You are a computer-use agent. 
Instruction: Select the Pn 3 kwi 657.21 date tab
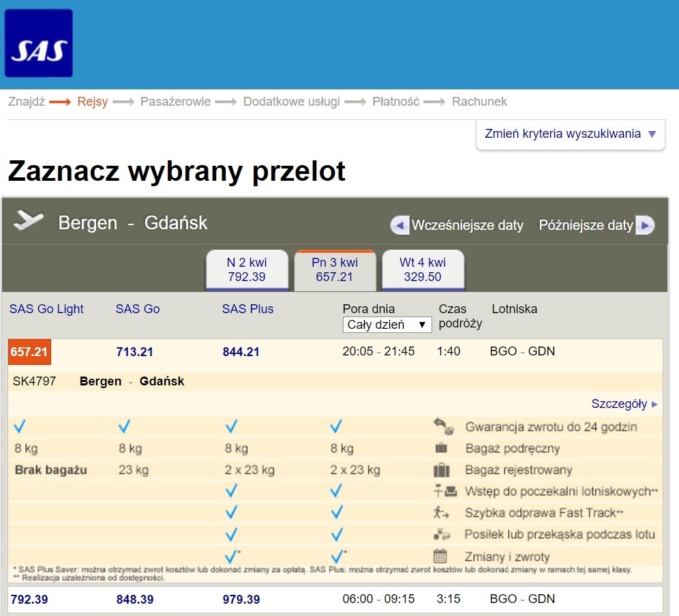click(334, 269)
